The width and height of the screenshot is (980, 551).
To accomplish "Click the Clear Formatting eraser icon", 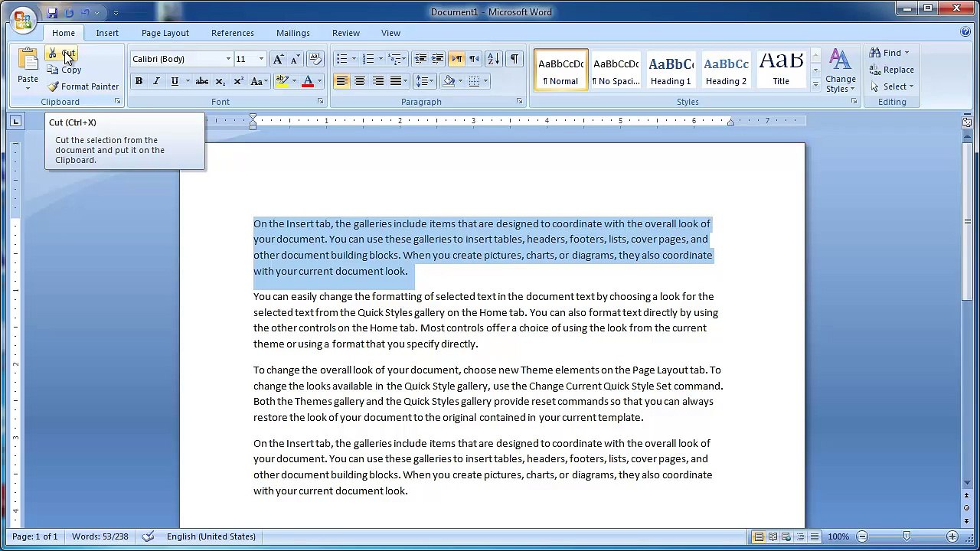I will (x=316, y=59).
